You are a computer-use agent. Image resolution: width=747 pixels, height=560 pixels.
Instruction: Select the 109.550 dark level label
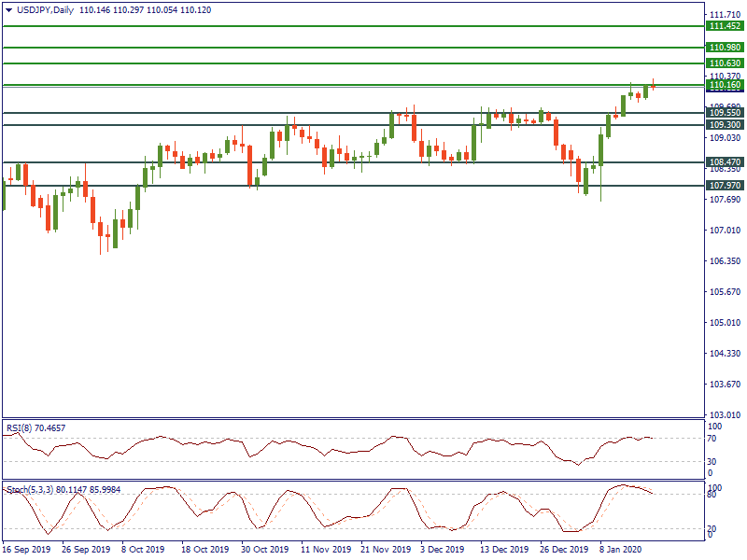(725, 113)
